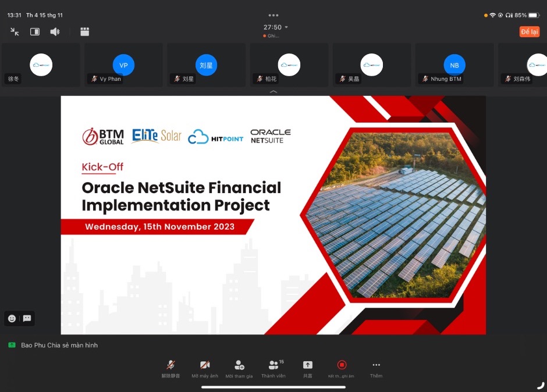This screenshot has width=547, height=392.
Task: Tap the Oracle NetSuite logo on slide
Action: point(271,136)
